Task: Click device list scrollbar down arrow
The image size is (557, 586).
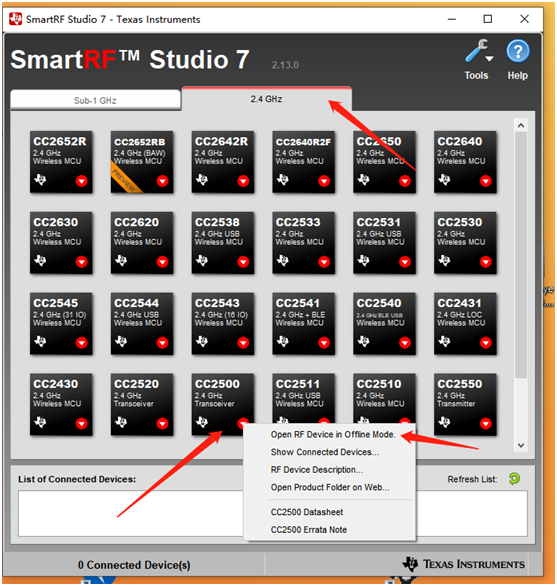Action: point(521,445)
